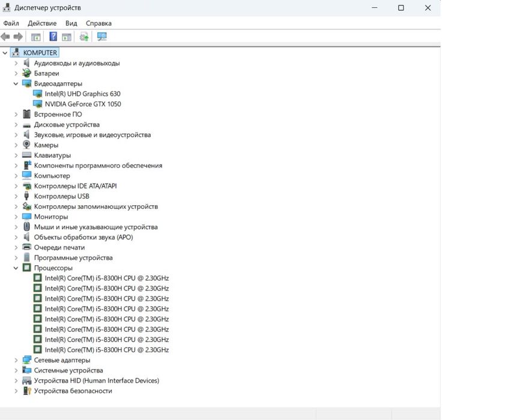Expand the Звуковые, игровые и видеоустройства node
525x420 pixels.
tap(16, 135)
